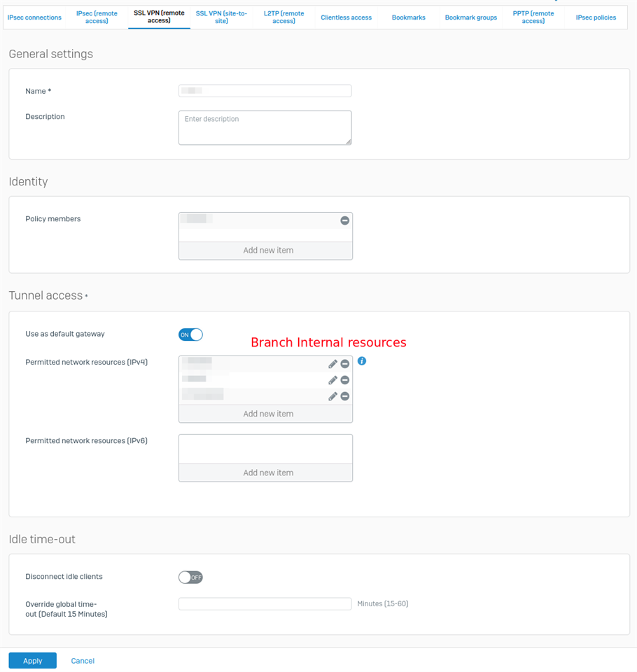Remove the policy member entry
This screenshot has height=672, width=637.
click(x=344, y=220)
